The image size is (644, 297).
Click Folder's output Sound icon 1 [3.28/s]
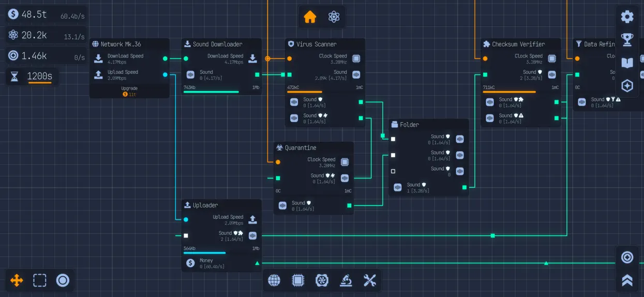[397, 187]
